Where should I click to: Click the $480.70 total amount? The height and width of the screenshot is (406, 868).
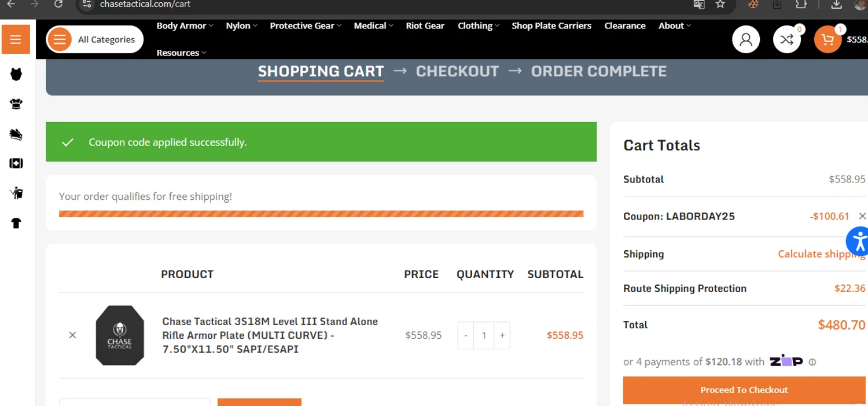click(841, 325)
